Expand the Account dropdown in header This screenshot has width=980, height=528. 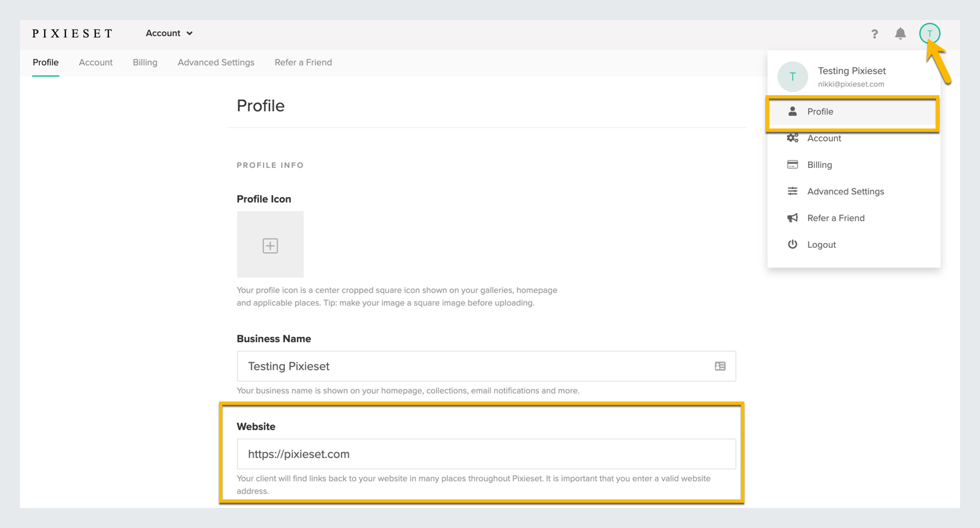(169, 33)
